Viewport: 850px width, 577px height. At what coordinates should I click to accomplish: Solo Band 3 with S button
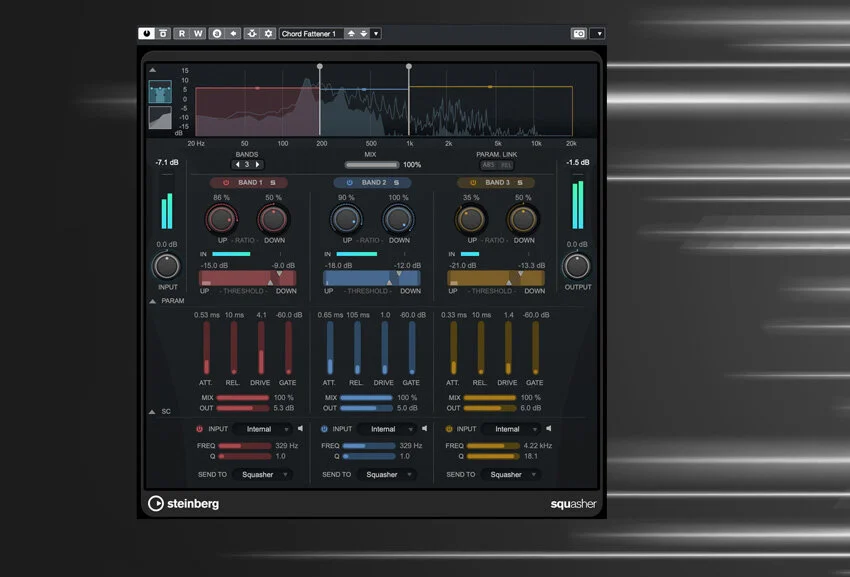tap(520, 183)
